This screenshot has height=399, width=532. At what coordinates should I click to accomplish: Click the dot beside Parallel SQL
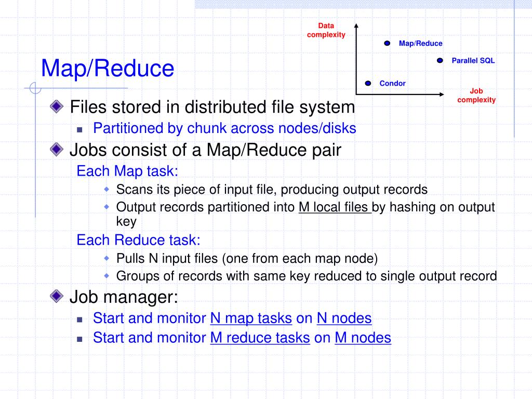tap(440, 60)
